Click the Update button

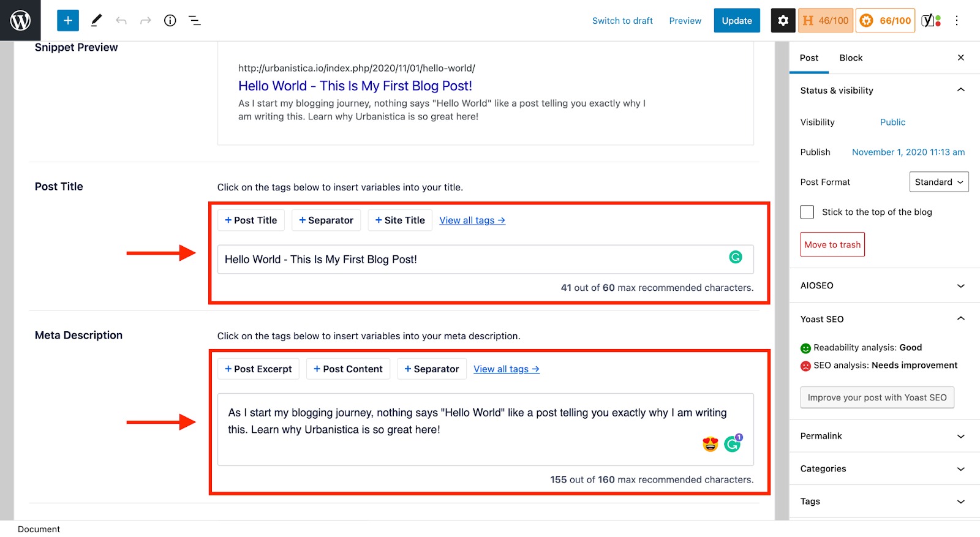pos(736,20)
